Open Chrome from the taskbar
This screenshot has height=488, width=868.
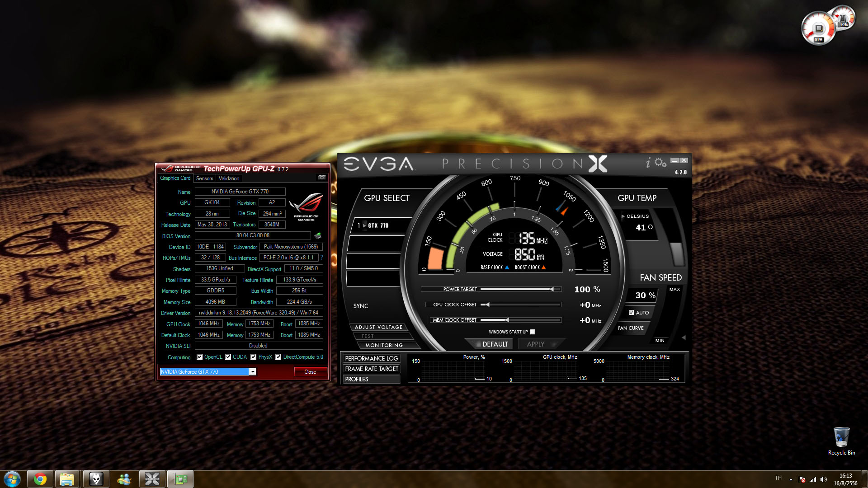coord(40,479)
